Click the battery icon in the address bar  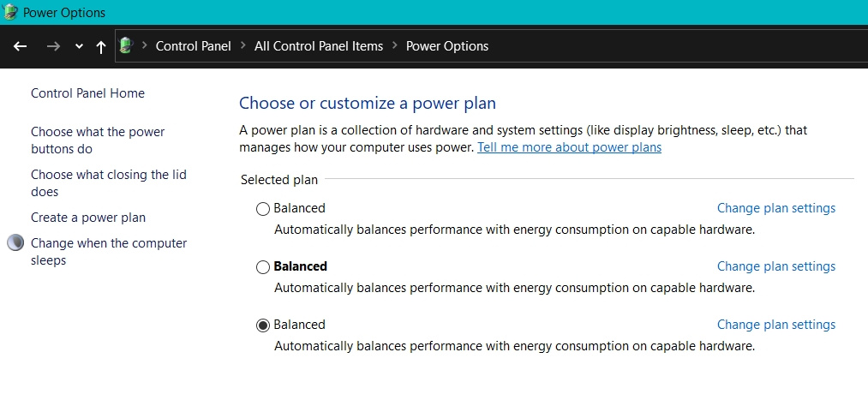point(127,46)
